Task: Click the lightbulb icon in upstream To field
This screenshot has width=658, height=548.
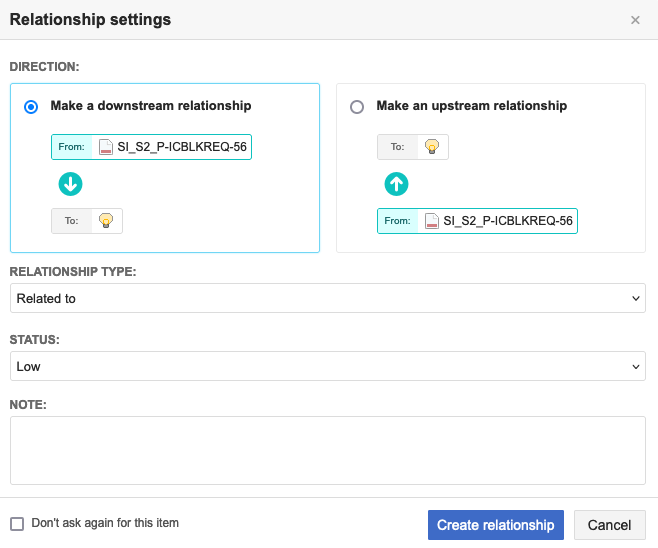Action: [x=432, y=147]
